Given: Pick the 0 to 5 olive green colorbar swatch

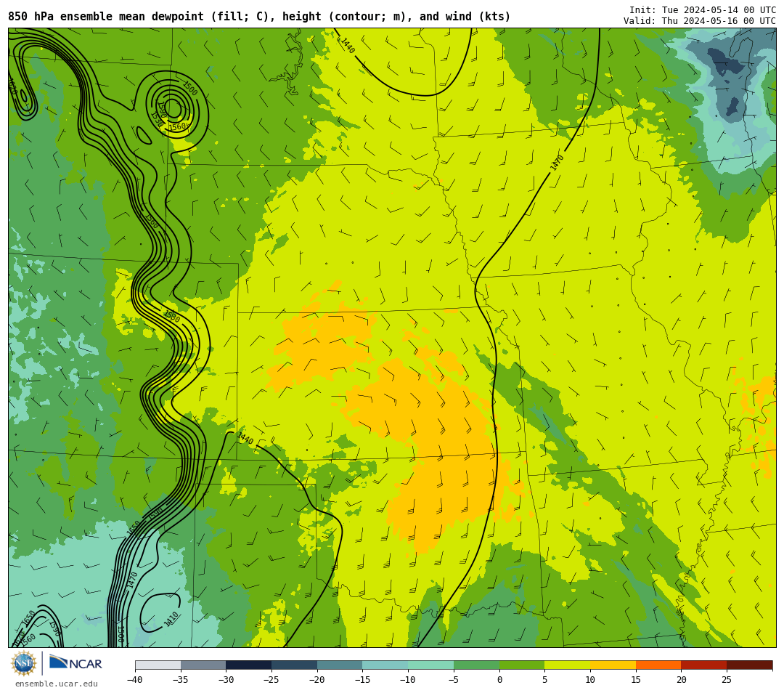Looking at the screenshot, I should (x=521, y=665).
